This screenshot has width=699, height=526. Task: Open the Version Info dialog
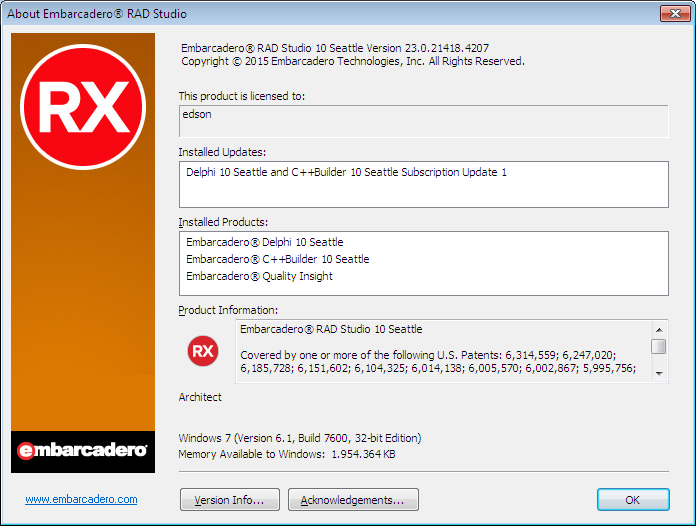230,500
